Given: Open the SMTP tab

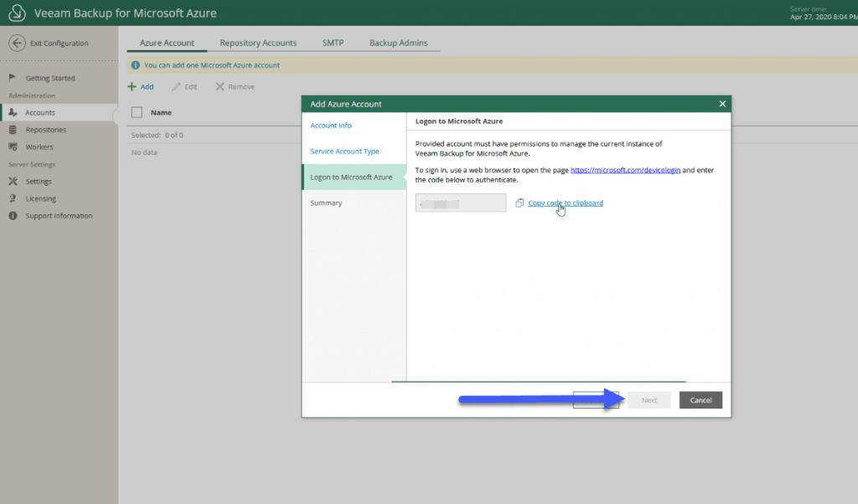Looking at the screenshot, I should coord(333,43).
